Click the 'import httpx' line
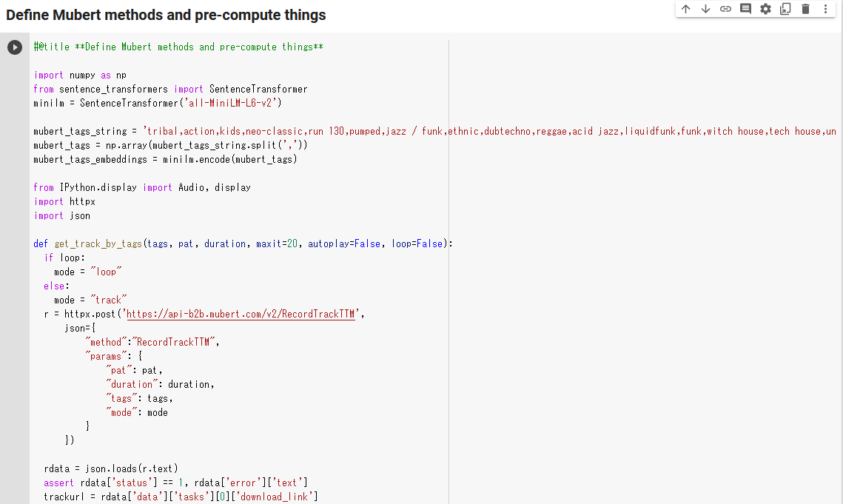843x504 pixels. (x=64, y=201)
